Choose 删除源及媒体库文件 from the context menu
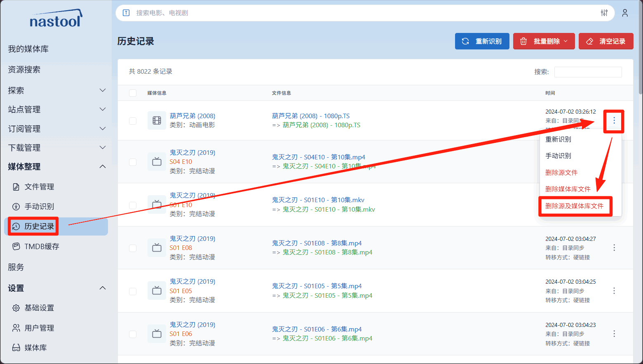The height and width of the screenshot is (364, 643). (574, 206)
